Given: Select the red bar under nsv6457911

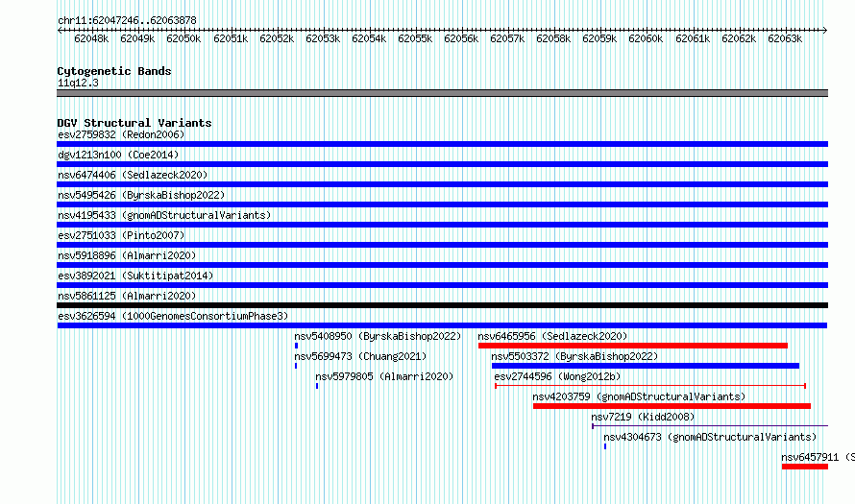Looking at the screenshot, I should (805, 467).
